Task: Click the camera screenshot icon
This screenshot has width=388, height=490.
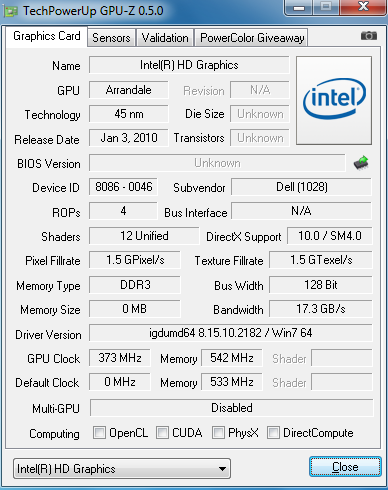Action: click(369, 35)
